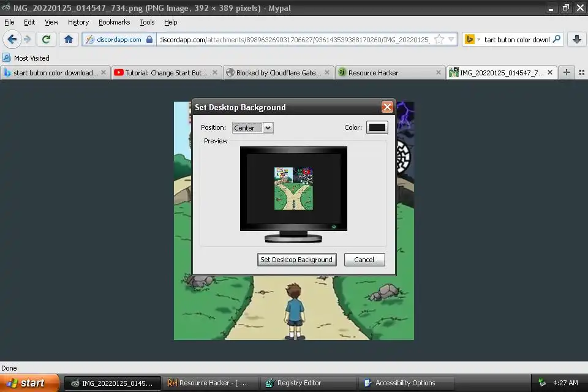Close the Tutorial Change Start Button tab

[215, 72]
